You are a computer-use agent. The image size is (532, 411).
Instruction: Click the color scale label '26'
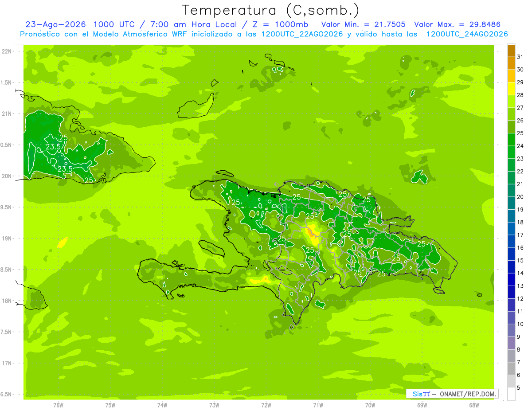520,120
